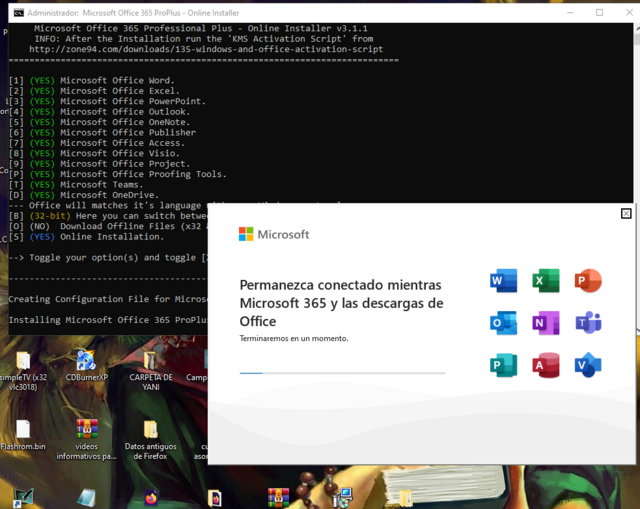Click the zone94.com activation script URL line

[x=206, y=49]
